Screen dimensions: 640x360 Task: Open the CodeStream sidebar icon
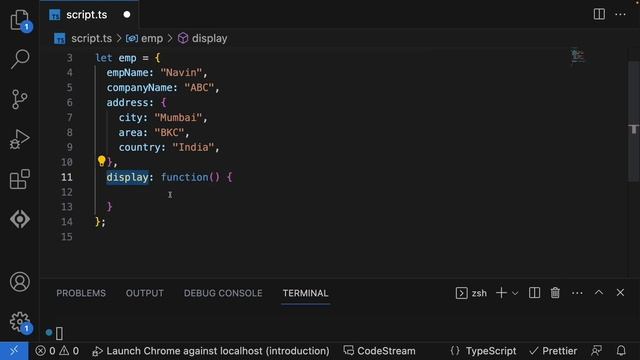(x=20, y=219)
